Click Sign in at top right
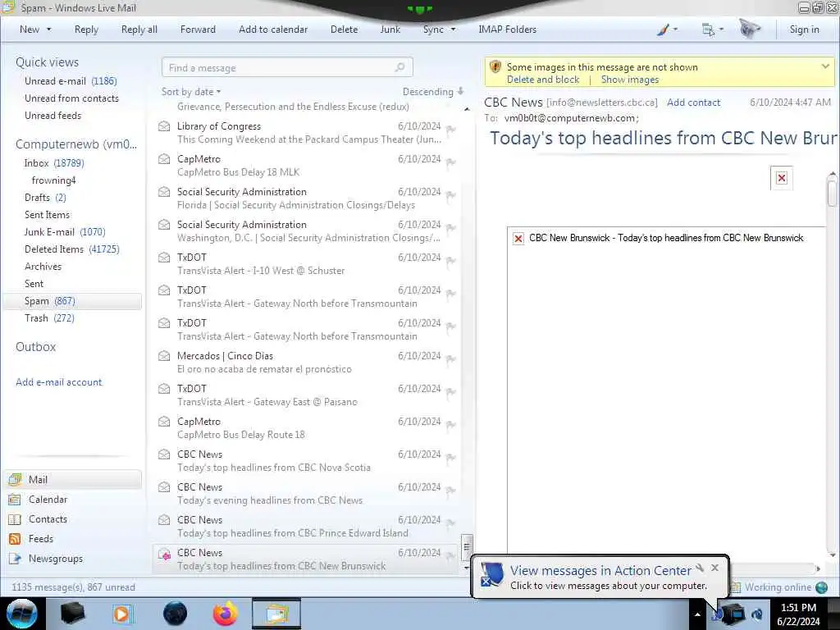Screen dimensions: 840x630 [x=804, y=30]
